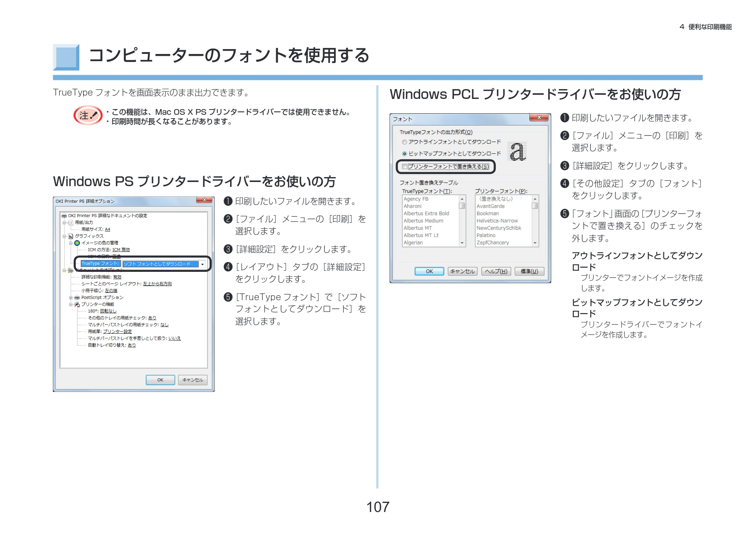Screen dimensions: 756x535
Task: Click the bitmap 'a' font preview image
Action: pos(518,151)
